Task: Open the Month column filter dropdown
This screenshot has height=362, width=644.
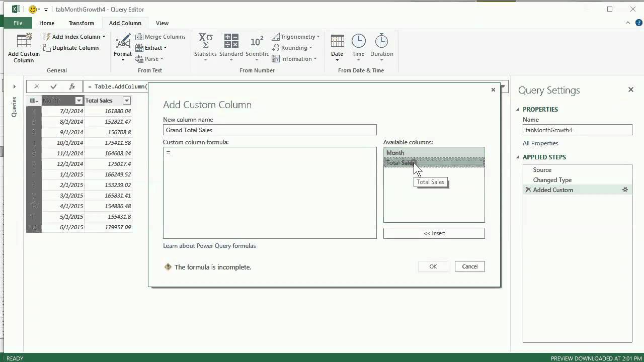Action: point(78,101)
